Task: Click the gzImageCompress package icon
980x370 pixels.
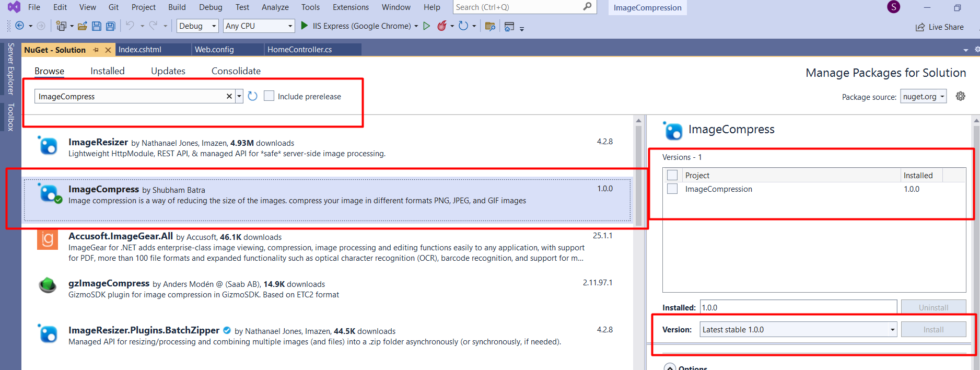Action: [x=48, y=285]
